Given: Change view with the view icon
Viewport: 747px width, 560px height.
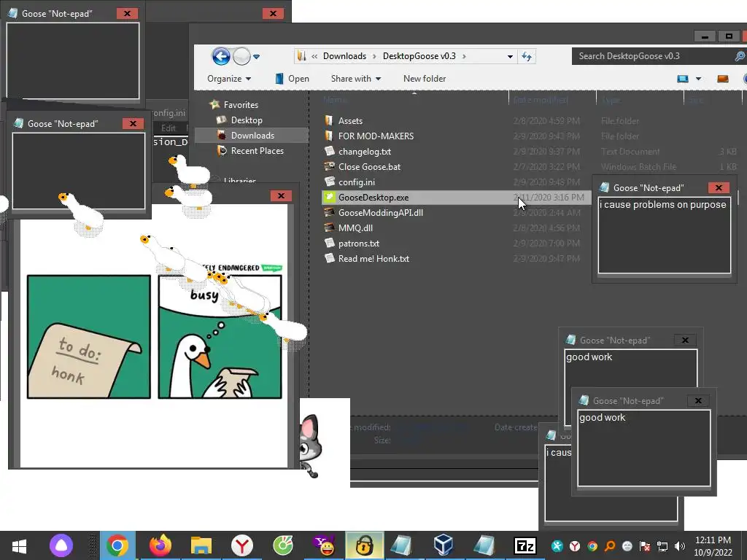Looking at the screenshot, I should coord(683,79).
